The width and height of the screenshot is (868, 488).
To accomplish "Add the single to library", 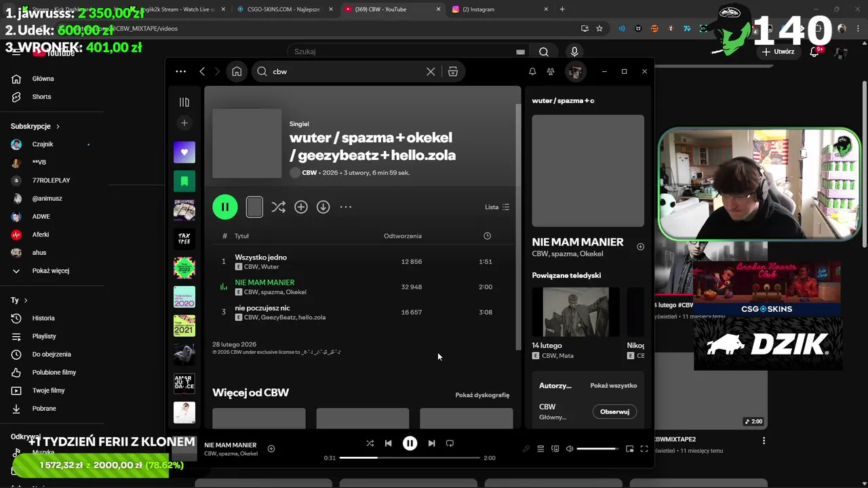I will click(x=301, y=207).
